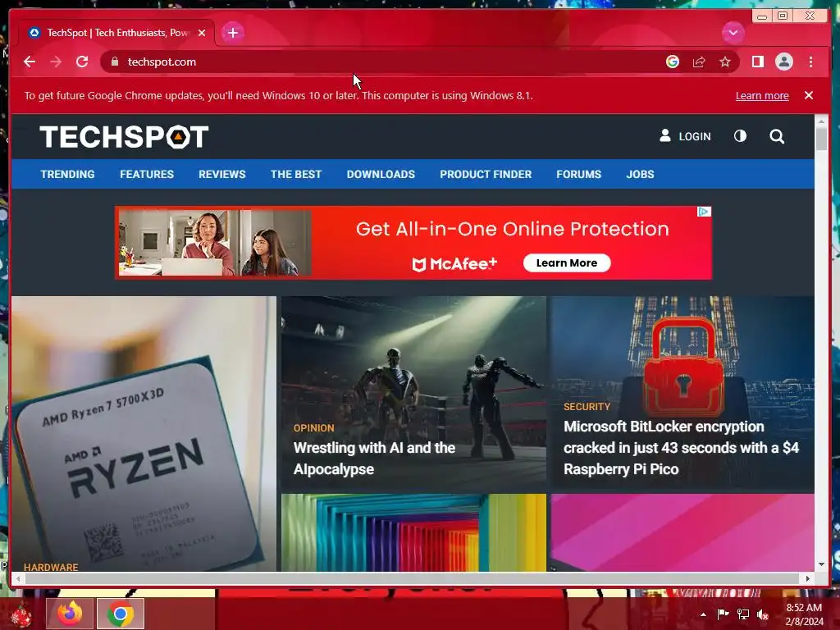Image resolution: width=840 pixels, height=630 pixels.
Task: Go to REVIEWS
Action: coord(221,174)
